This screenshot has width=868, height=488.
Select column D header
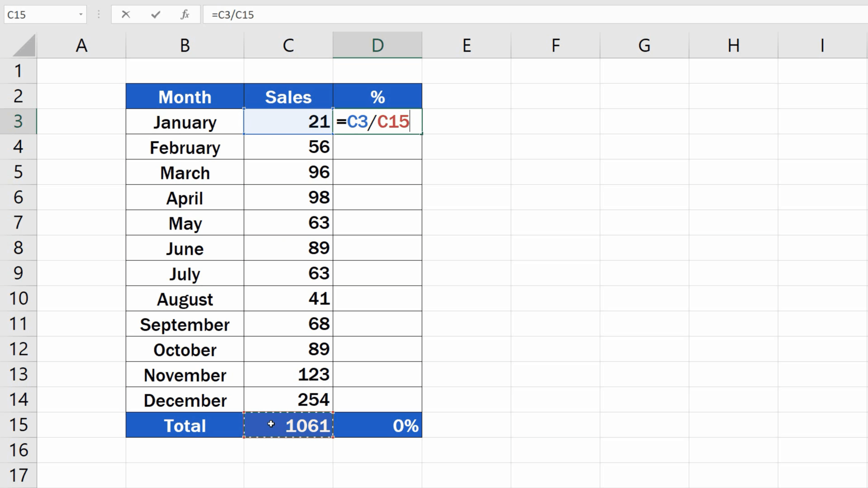tap(377, 45)
